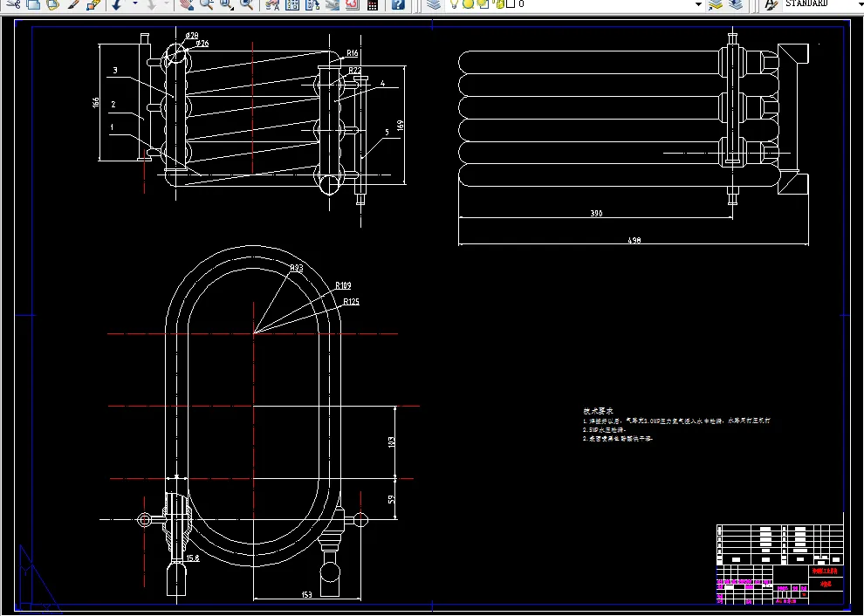Open the QuickCalc calculator icon
Image resolution: width=864 pixels, height=616 pixels.
click(373, 3)
